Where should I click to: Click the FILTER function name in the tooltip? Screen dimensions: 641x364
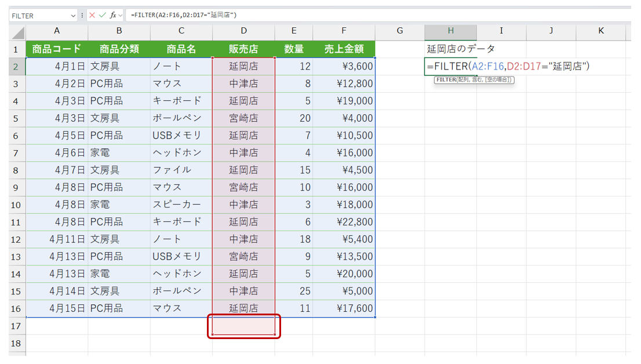(446, 80)
